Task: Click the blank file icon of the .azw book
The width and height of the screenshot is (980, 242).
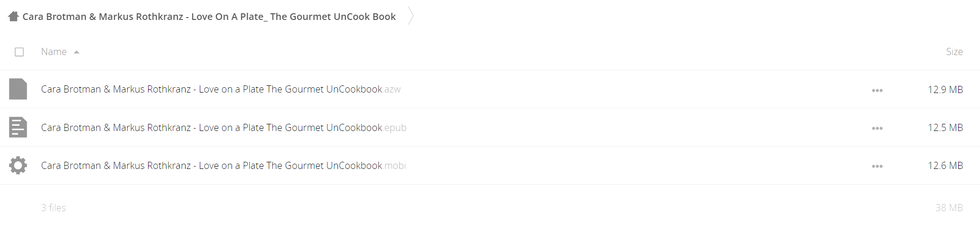Action: [18, 89]
